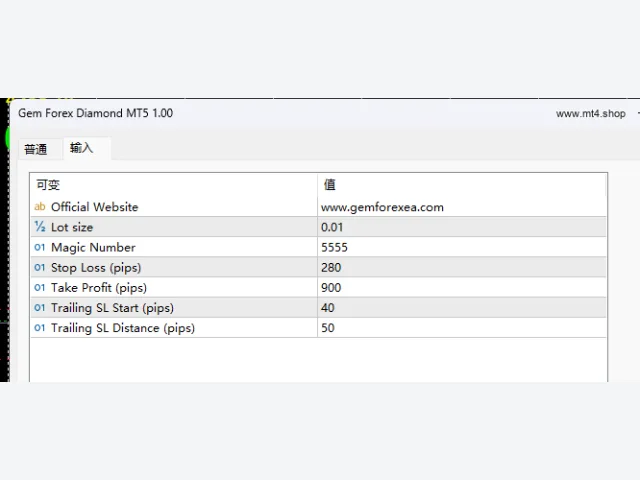Screen dimensions: 640x480
Task: Edit the www.gemforexea.com value cell
Action: 462,207
